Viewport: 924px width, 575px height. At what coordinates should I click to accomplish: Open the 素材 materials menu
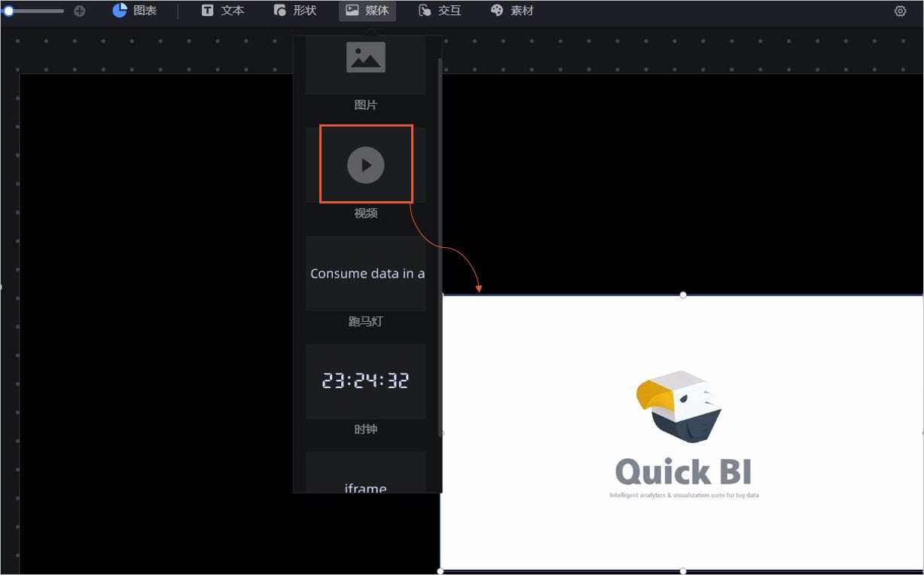click(512, 11)
